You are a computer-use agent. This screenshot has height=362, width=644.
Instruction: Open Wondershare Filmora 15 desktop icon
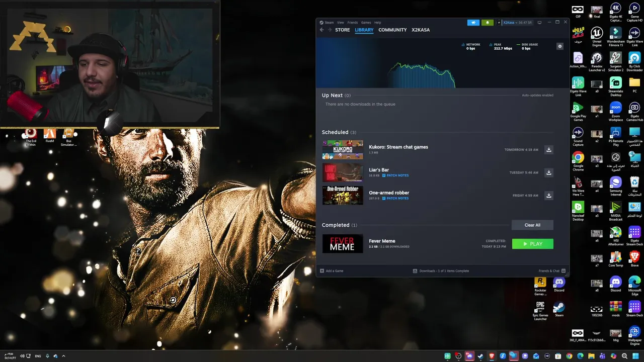pyautogui.click(x=616, y=37)
